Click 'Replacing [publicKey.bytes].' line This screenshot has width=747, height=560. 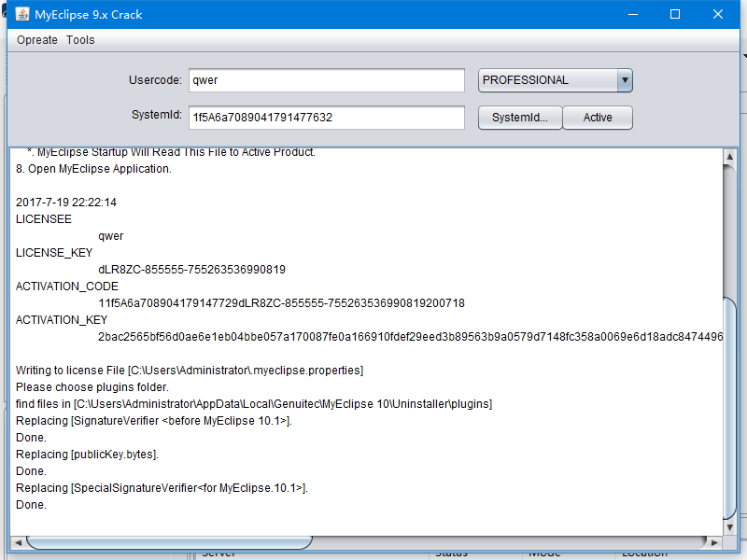pyautogui.click(x=87, y=455)
